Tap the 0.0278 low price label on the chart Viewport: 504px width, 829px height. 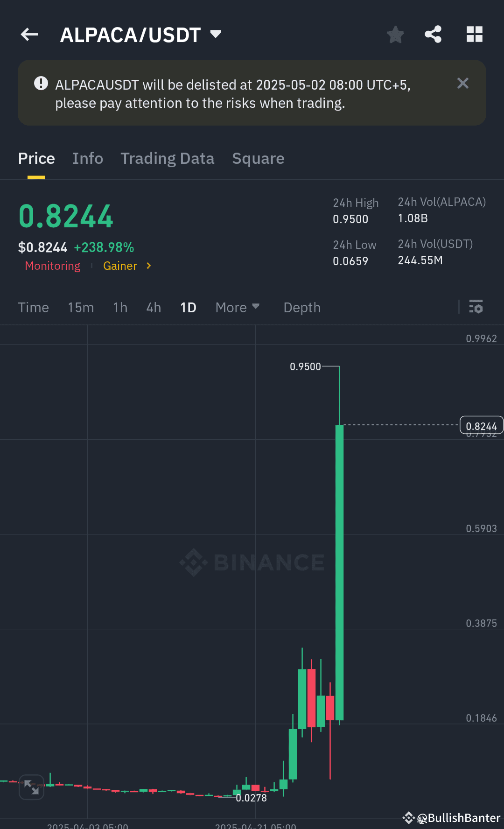(x=251, y=798)
